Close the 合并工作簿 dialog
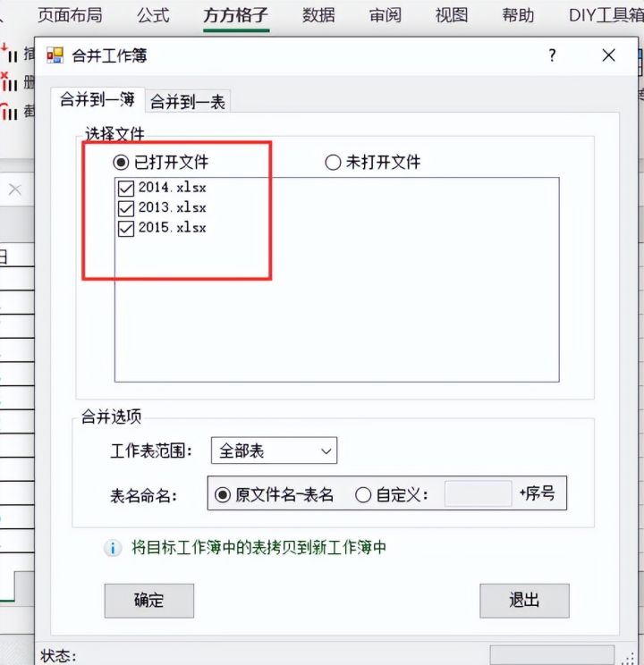 pos(609,55)
